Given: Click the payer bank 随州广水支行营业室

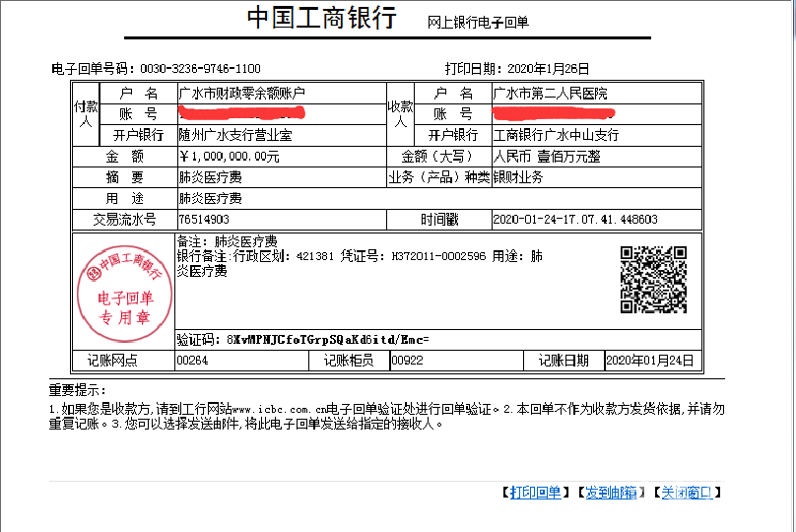Looking at the screenshot, I should [x=235, y=135].
